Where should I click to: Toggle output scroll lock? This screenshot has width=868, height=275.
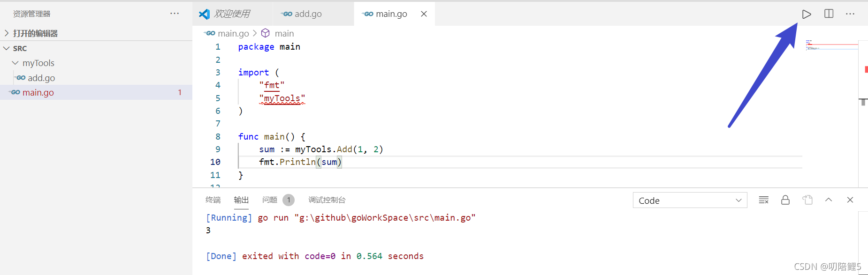(x=785, y=200)
